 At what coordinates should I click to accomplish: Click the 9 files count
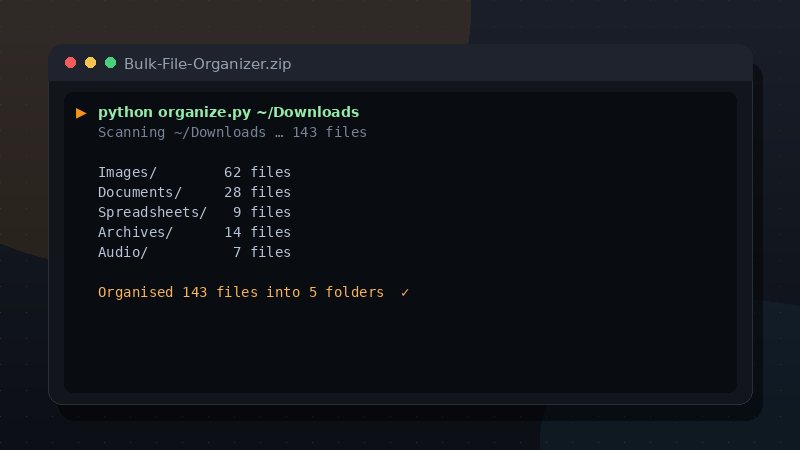point(262,212)
